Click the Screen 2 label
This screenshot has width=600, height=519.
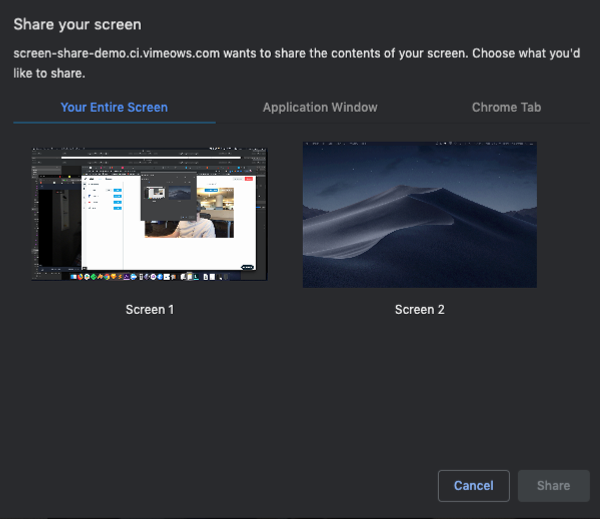click(x=420, y=309)
